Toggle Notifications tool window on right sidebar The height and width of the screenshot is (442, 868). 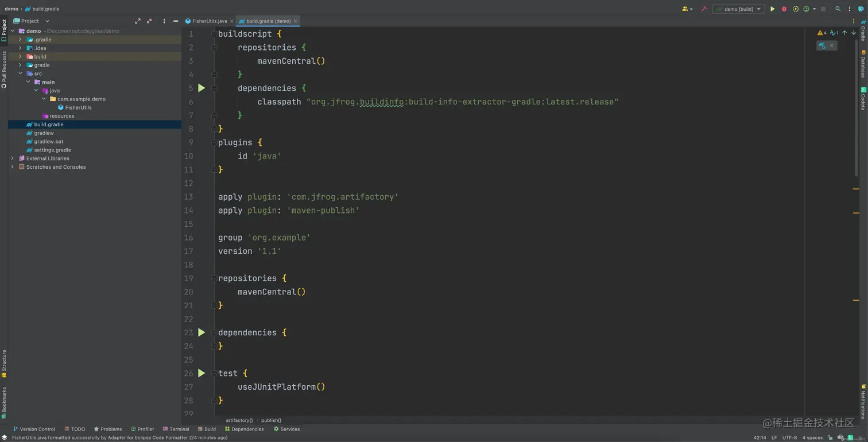pyautogui.click(x=863, y=402)
